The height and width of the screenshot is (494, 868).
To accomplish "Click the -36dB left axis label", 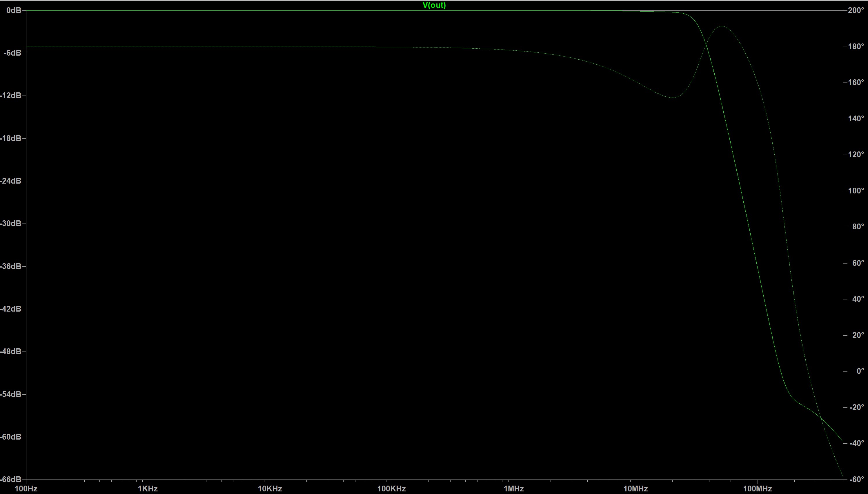I will (x=11, y=266).
